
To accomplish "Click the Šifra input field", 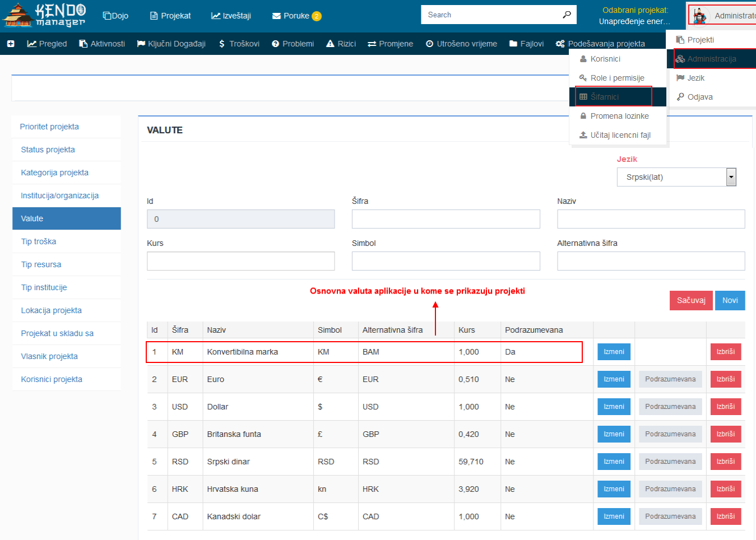I will tap(446, 219).
